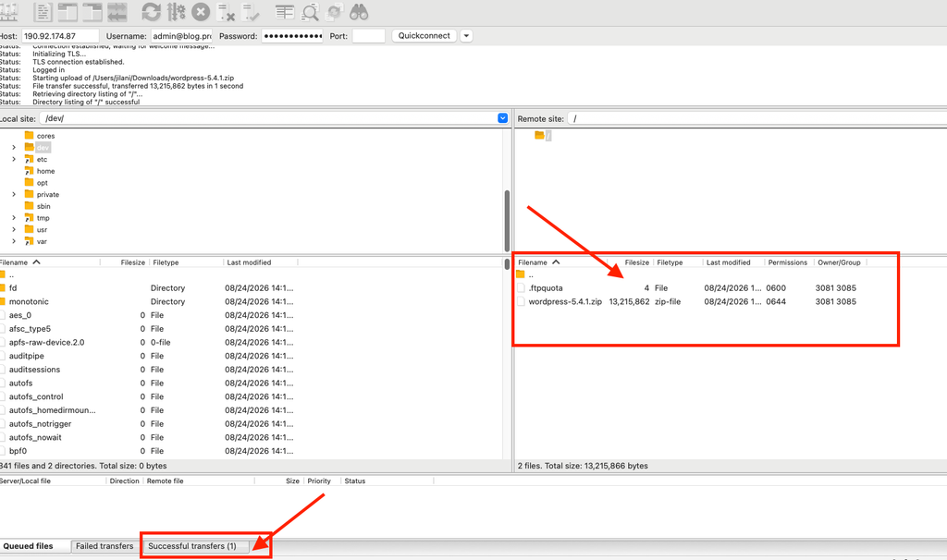Image resolution: width=947 pixels, height=560 pixels.
Task: Expand the dev folder in local tree
Action: pyautogui.click(x=14, y=147)
